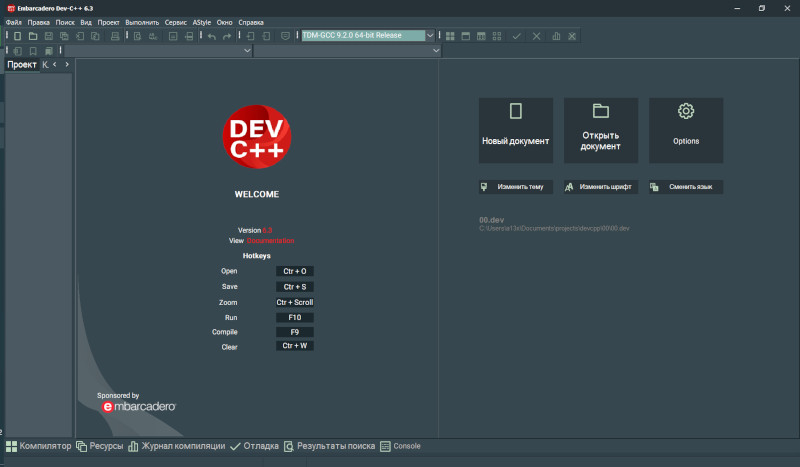Image resolution: width=800 pixels, height=467 pixels.
Task: Click the Save floppy-disk toolbar icon
Action: click(48, 36)
